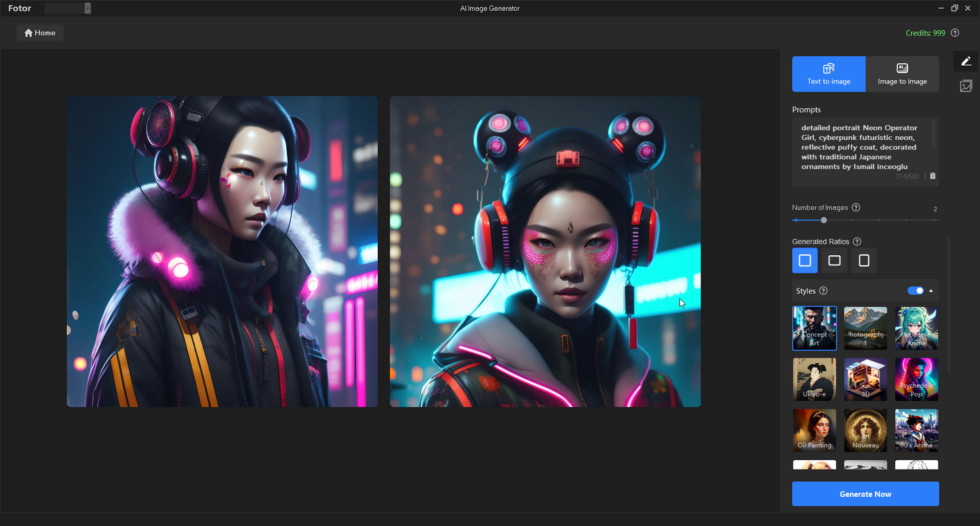Click inside the Prompts text box
Viewport: 980px width, 526px height.
(x=861, y=147)
